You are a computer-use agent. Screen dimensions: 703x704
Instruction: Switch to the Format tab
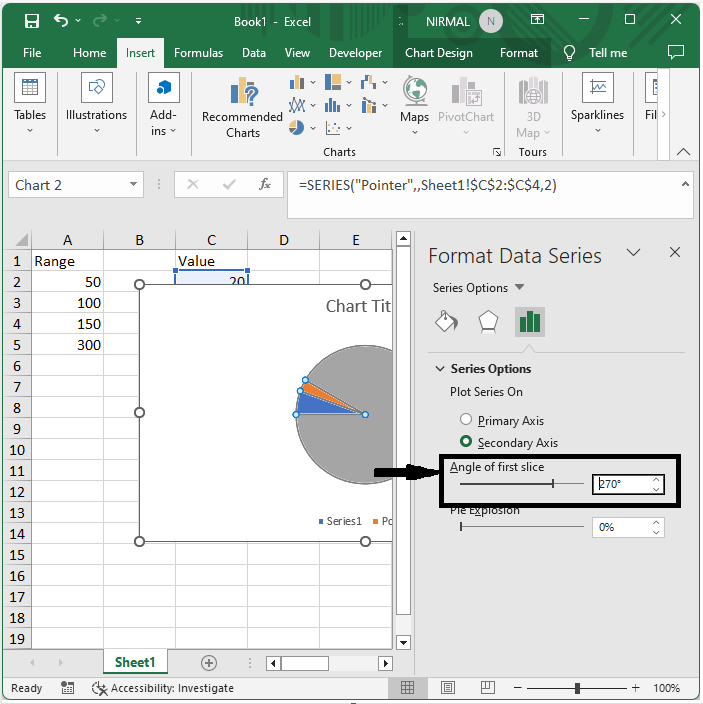pos(518,53)
